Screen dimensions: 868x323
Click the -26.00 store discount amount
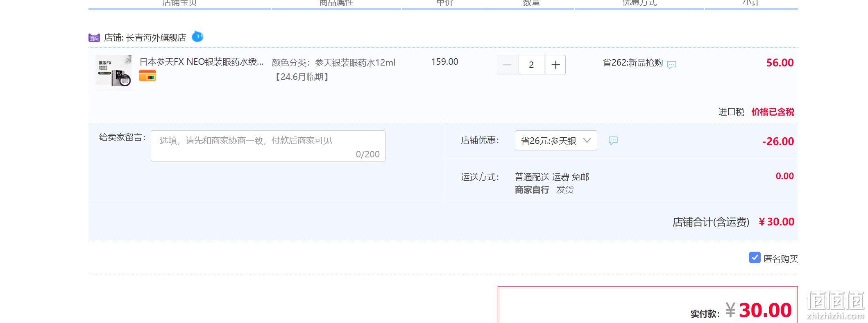pyautogui.click(x=778, y=141)
